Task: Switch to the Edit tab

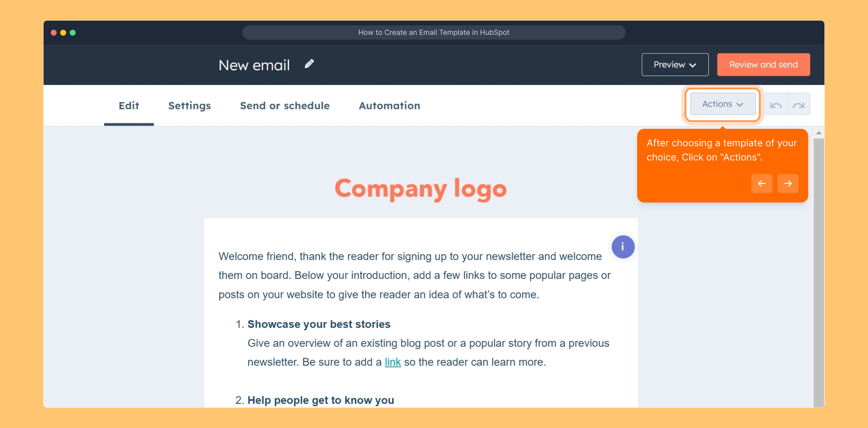Action: coord(129,106)
